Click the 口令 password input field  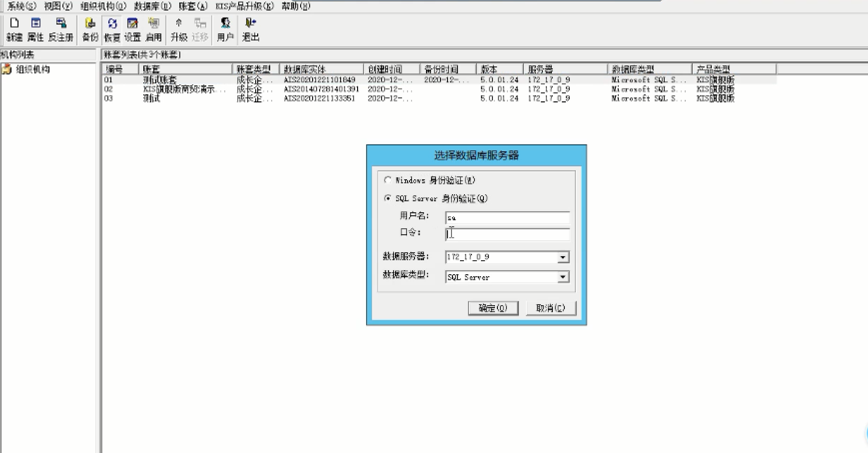(x=507, y=234)
